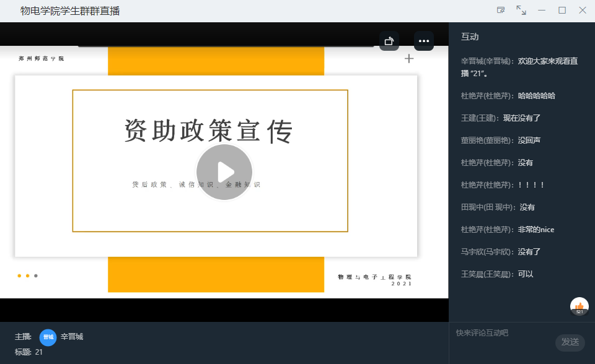Screen dimensions: 595x364
Task: Click the live stream title 物电学院学生群群直播
Action: point(71,11)
